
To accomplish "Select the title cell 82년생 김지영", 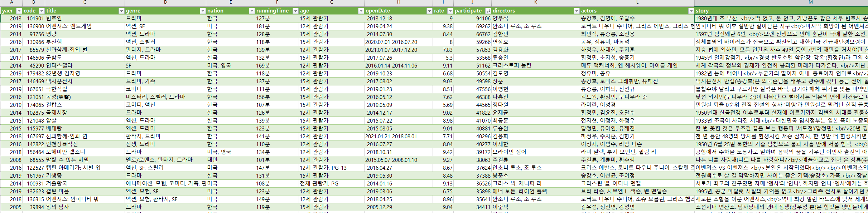I will coord(85,73).
